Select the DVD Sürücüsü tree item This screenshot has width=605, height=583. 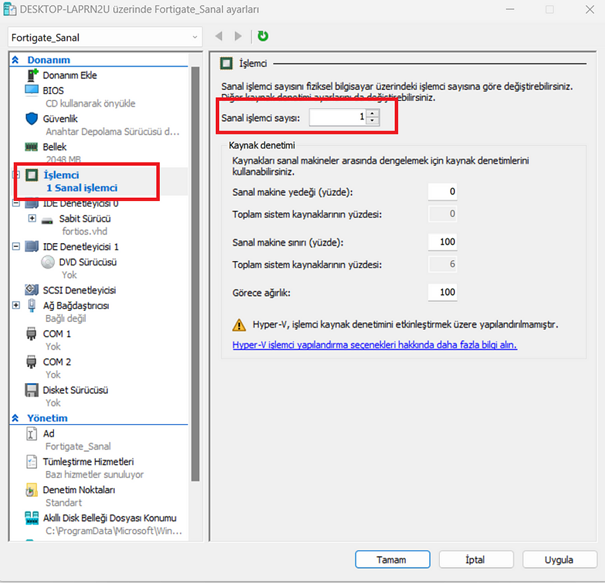[x=88, y=262]
